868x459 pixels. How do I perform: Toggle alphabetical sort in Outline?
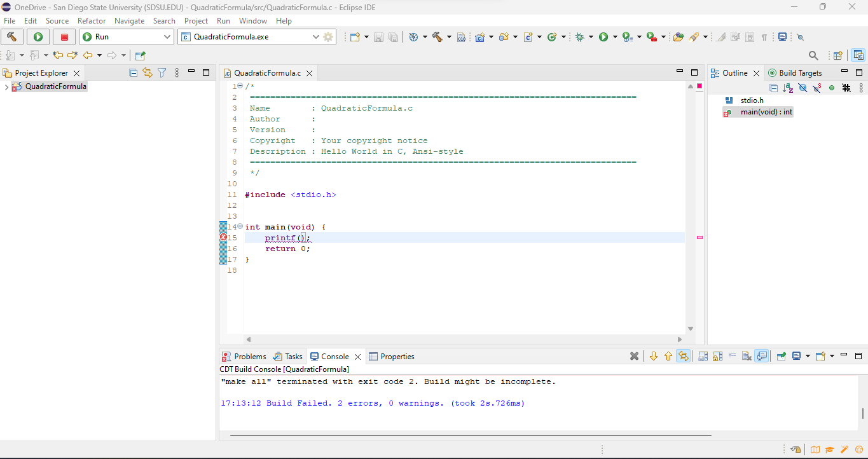789,88
